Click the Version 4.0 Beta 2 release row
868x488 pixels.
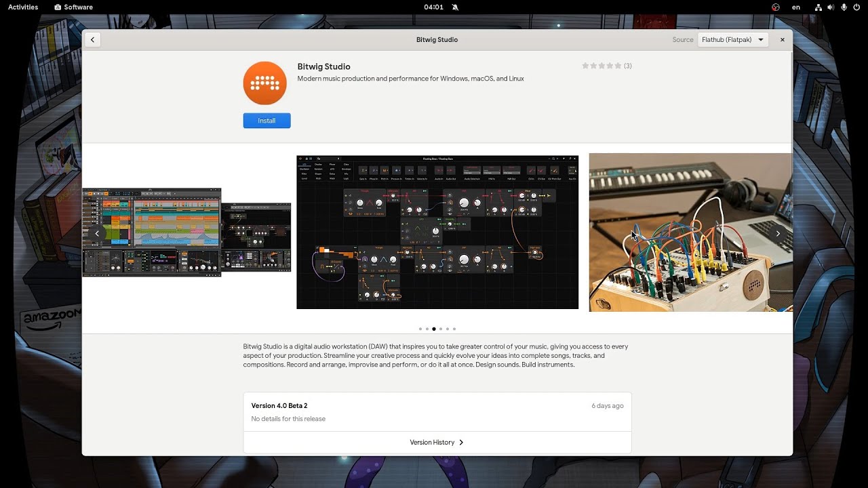click(x=437, y=412)
